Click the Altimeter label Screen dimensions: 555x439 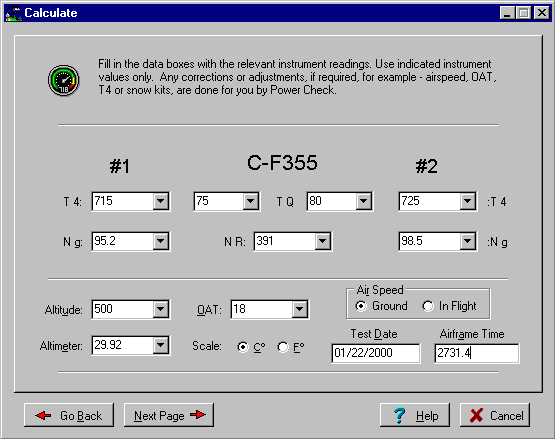(61, 346)
